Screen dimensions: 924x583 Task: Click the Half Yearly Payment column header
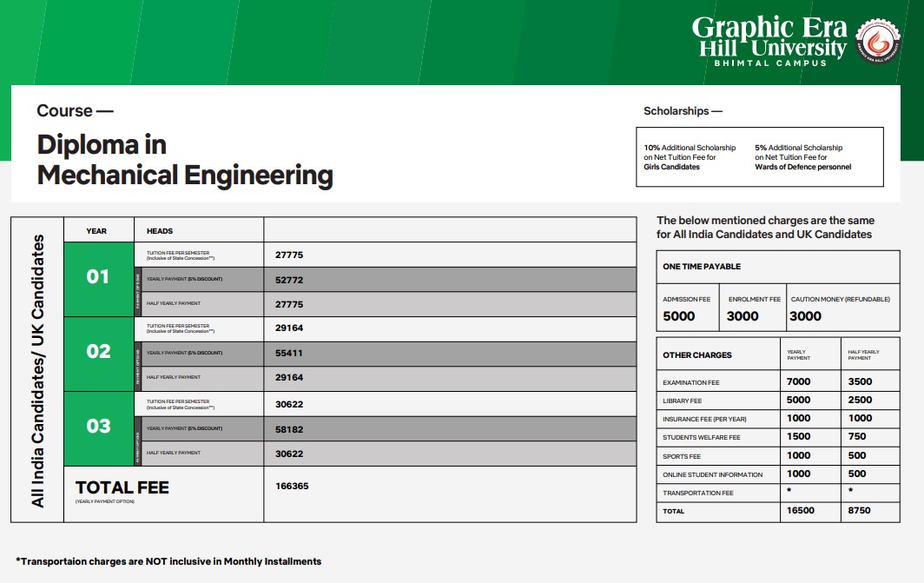[x=863, y=354]
